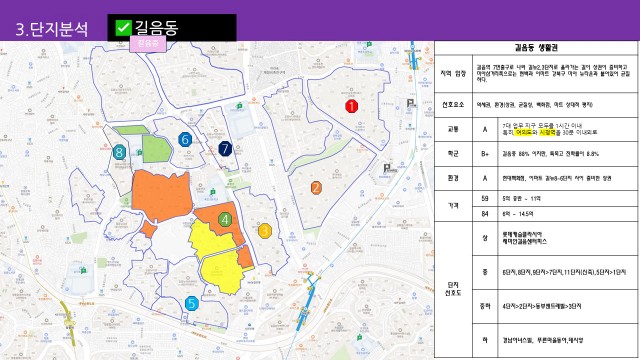This screenshot has height=360, width=640.
Task: Select the blue marker number 6
Action: coord(185,140)
